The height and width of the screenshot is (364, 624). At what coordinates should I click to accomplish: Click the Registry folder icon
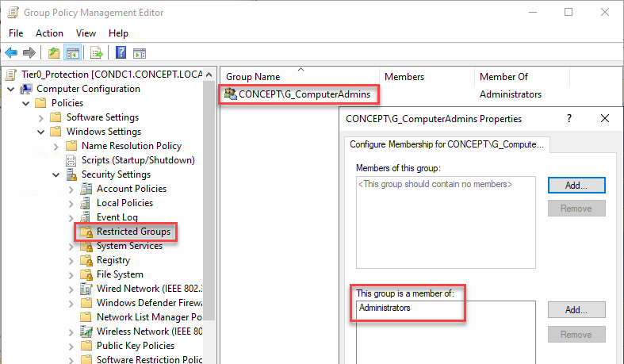coord(86,261)
